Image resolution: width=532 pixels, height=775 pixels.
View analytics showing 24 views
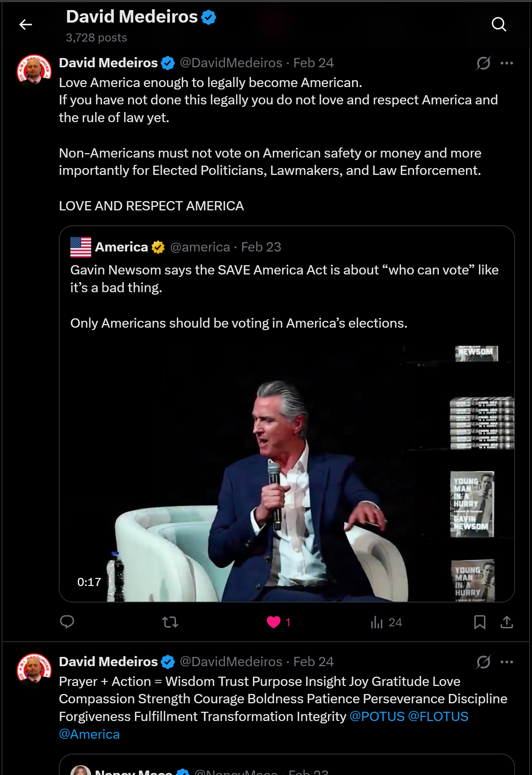[386, 622]
